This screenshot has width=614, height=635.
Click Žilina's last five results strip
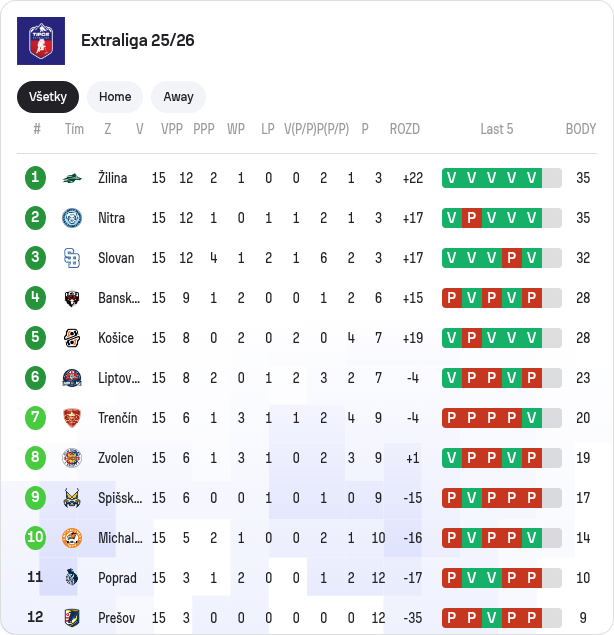pyautogui.click(x=501, y=178)
